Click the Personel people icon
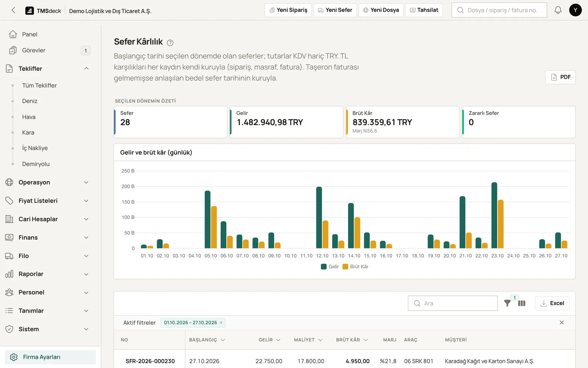The image size is (588, 368). 10,292
